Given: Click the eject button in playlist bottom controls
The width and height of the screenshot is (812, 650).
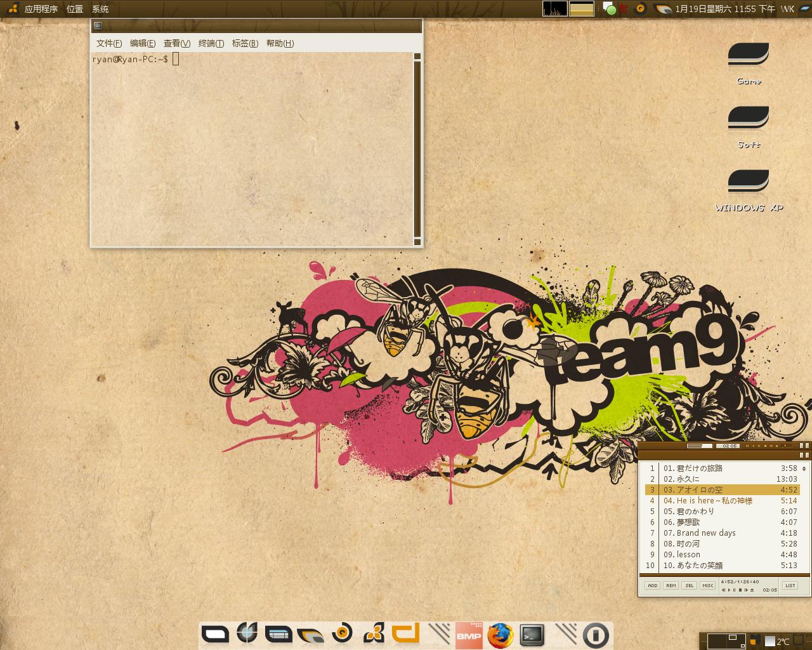Looking at the screenshot, I should click(752, 590).
